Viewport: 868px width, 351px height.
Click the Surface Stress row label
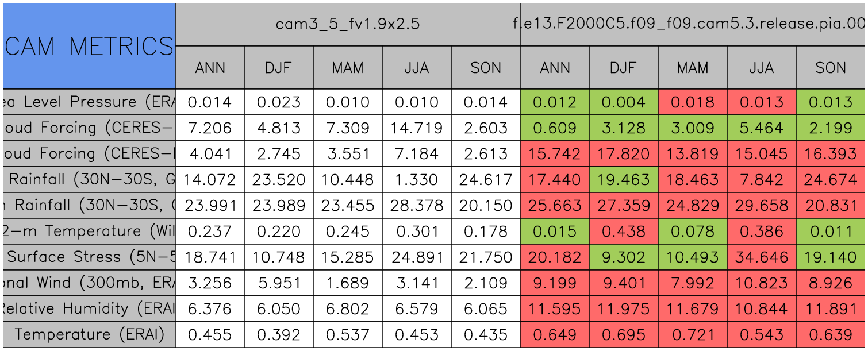pos(89,257)
